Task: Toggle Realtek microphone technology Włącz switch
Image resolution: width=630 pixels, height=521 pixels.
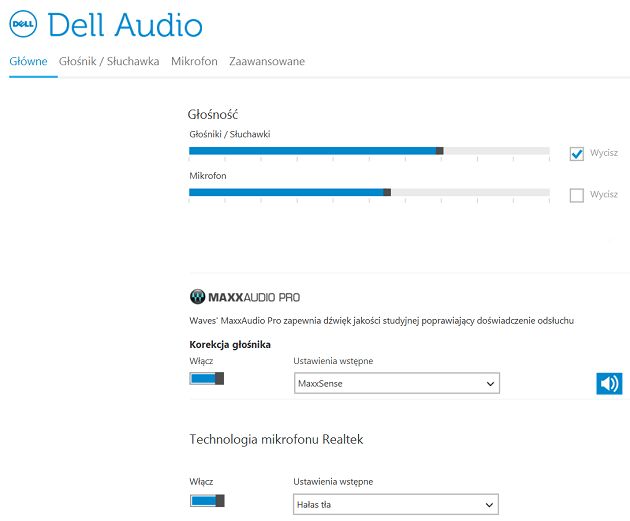Action: [x=207, y=501]
